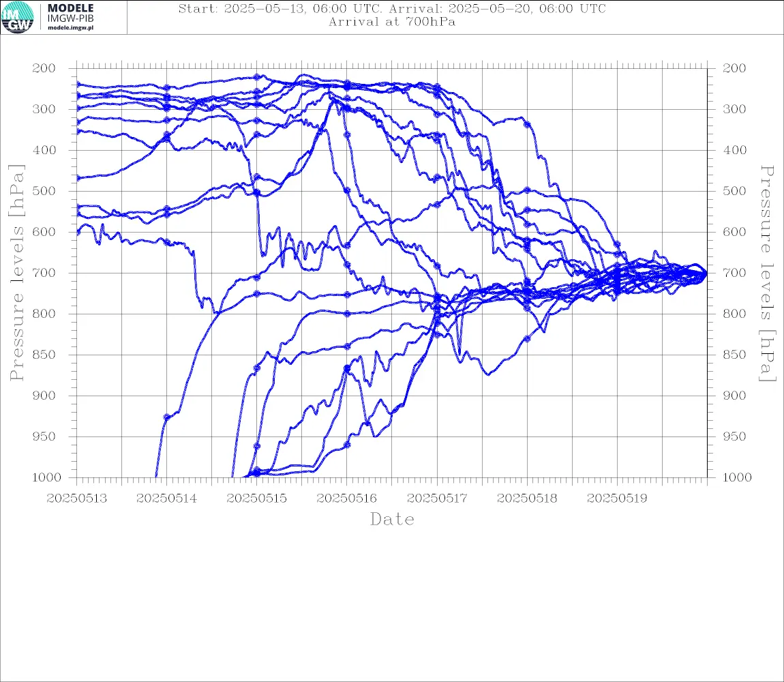Click the right axis 850 label
Viewport: 784px width, 682px height.
tap(734, 355)
